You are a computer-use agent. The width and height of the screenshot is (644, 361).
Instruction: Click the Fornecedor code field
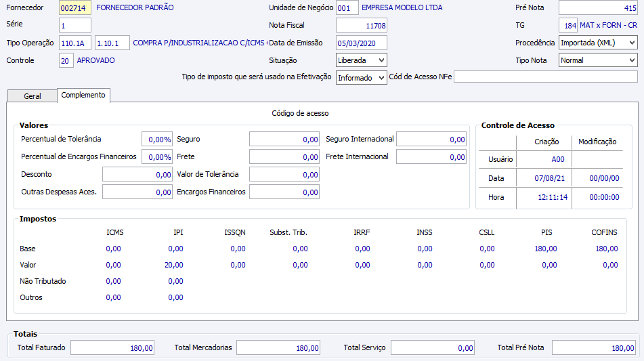[75, 8]
